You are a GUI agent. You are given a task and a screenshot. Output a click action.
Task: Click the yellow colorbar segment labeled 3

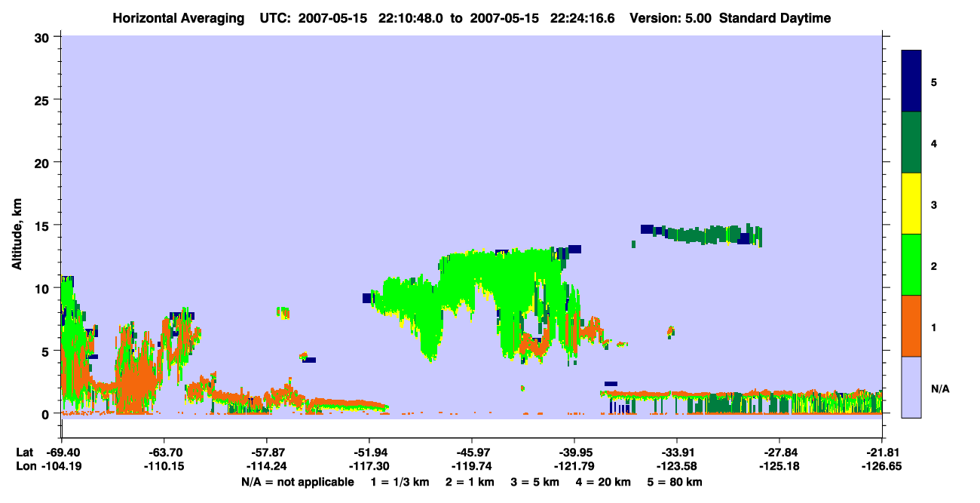coord(911,204)
